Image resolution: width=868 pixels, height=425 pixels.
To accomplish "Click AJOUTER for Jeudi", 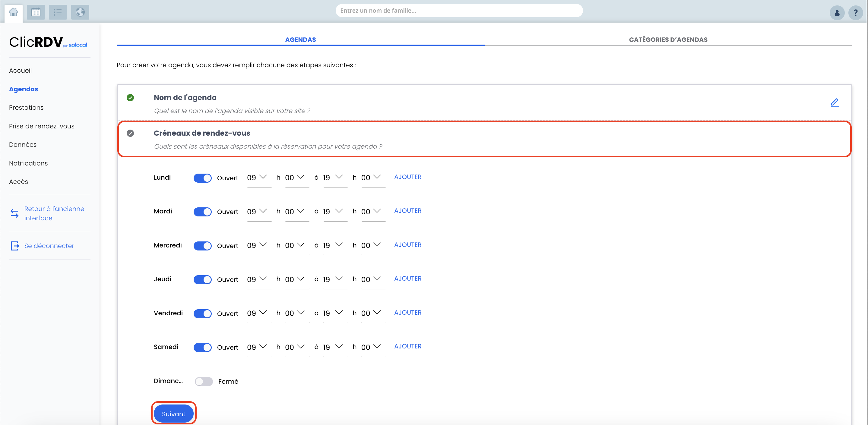I will (408, 279).
